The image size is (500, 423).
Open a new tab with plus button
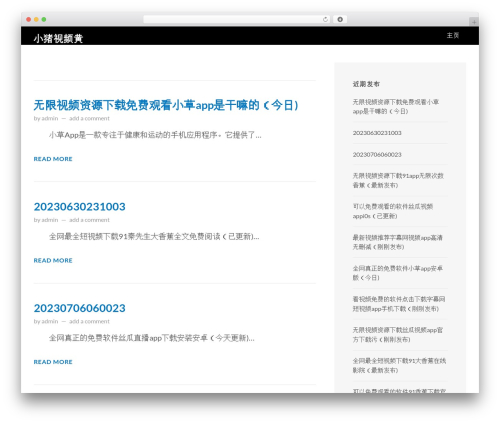click(474, 22)
